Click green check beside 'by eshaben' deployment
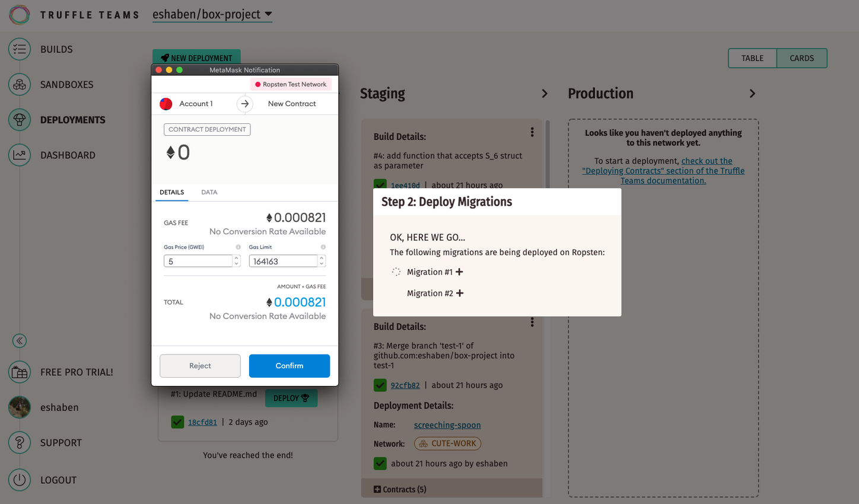Viewport: 859px width, 504px height. (380, 464)
